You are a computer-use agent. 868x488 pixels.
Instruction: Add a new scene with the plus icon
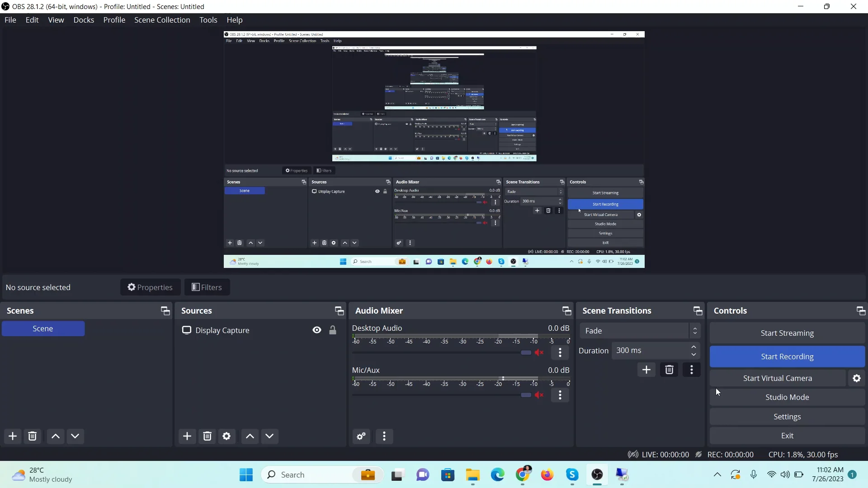coord(12,436)
